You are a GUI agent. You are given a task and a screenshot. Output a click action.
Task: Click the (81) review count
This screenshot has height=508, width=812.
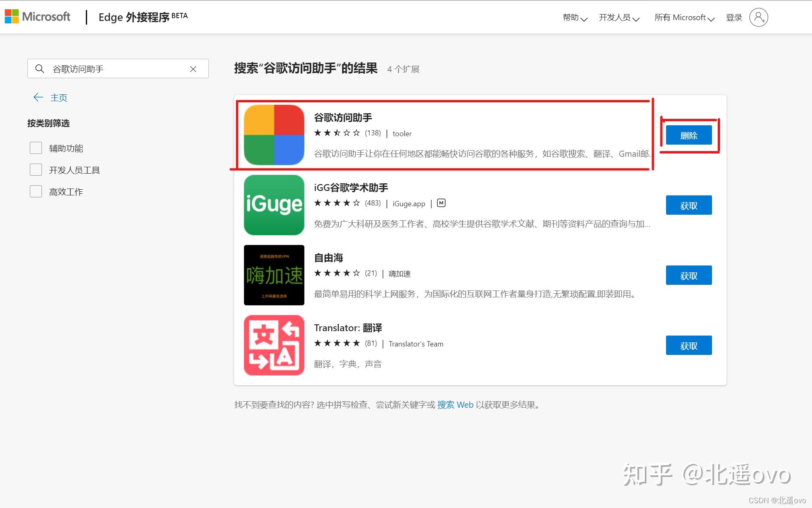point(371,343)
